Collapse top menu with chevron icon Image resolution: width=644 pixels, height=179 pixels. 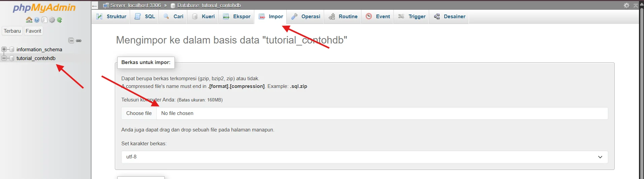(x=636, y=5)
